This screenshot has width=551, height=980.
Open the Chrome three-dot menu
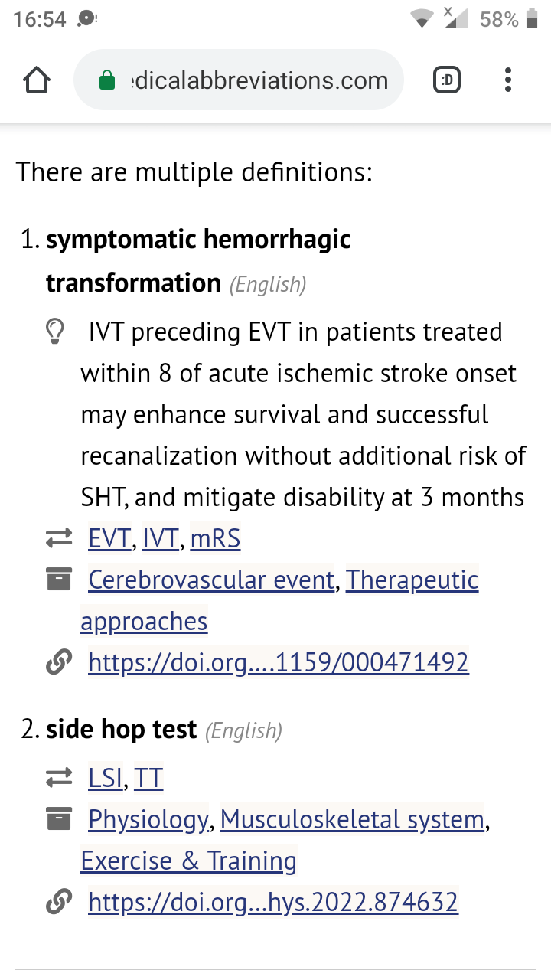pyautogui.click(x=508, y=80)
